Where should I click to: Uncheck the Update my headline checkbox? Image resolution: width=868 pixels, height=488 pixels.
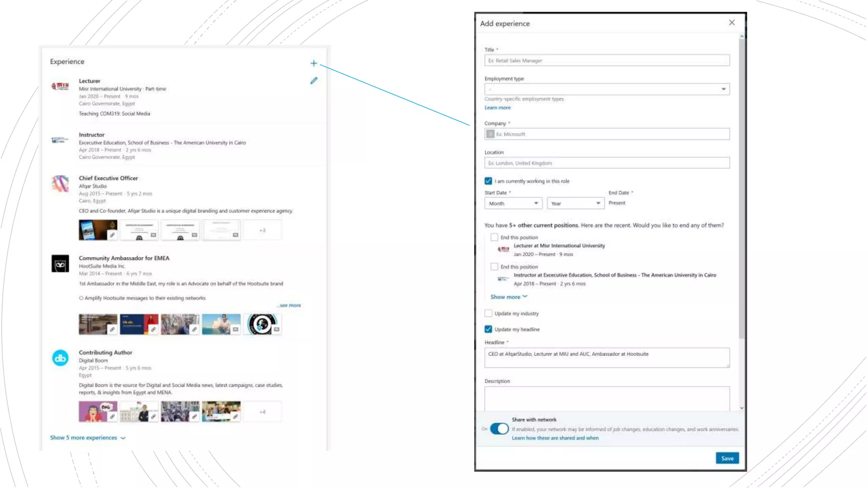tap(488, 329)
